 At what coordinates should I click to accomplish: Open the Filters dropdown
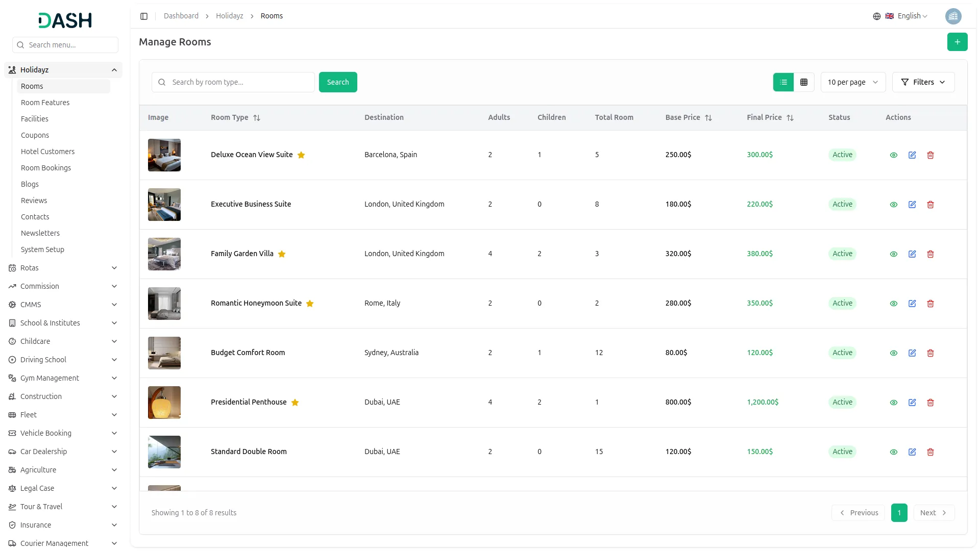(x=923, y=82)
